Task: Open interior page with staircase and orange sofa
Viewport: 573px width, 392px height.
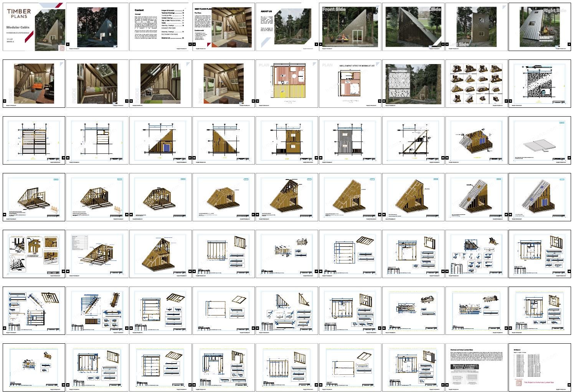Action: pos(34,84)
